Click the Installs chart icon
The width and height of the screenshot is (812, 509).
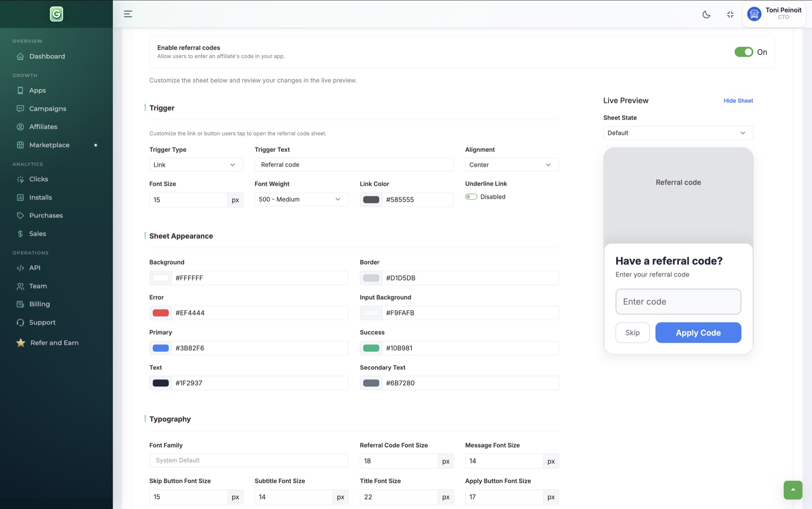[x=20, y=197]
